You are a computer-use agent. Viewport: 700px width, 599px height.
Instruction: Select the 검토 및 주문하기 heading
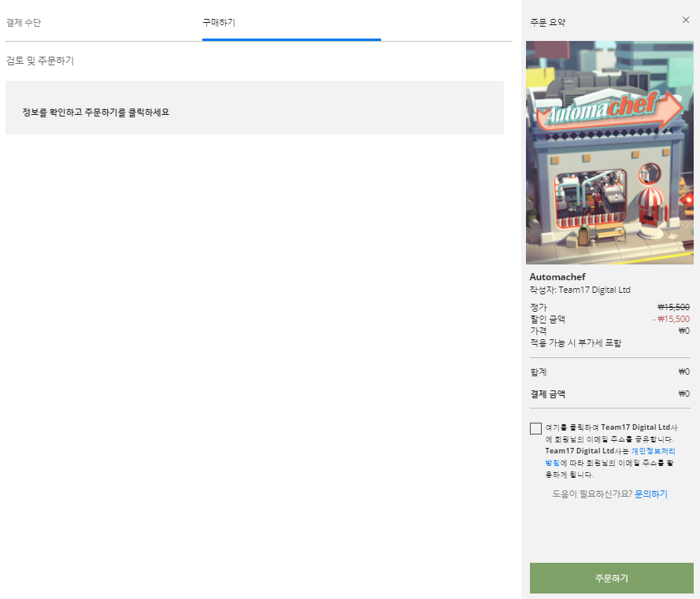point(39,61)
